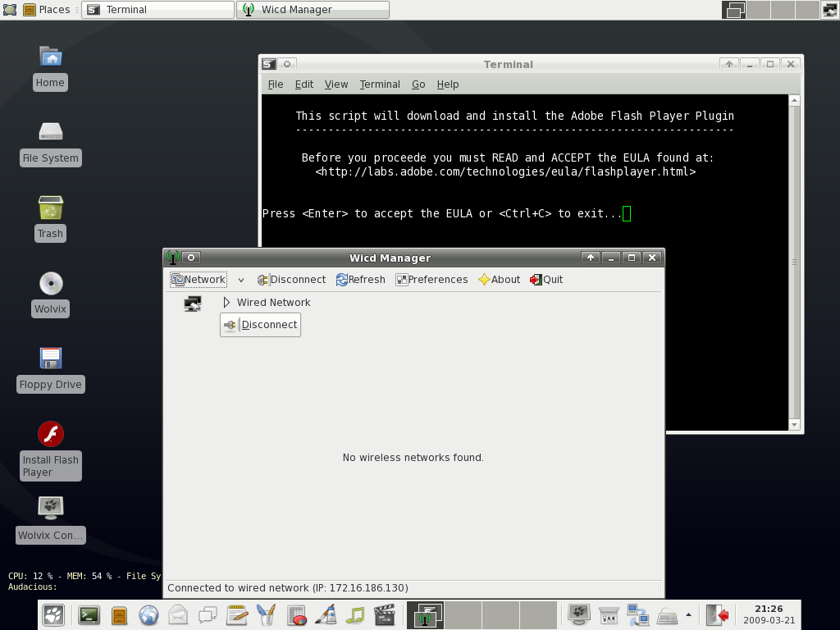Open the chat bubbles launcher
The height and width of the screenshot is (630, 840).
[x=208, y=615]
